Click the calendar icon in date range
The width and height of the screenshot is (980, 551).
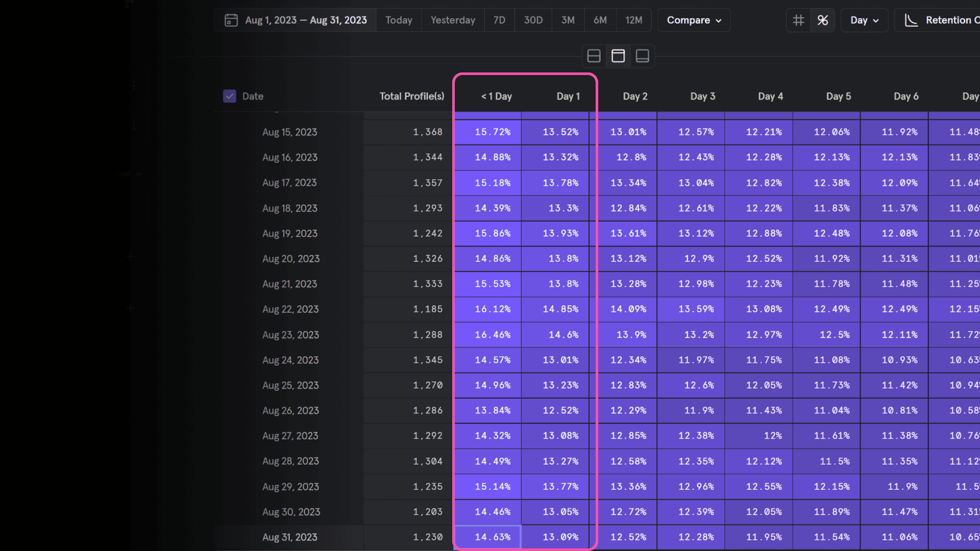pyautogui.click(x=231, y=20)
